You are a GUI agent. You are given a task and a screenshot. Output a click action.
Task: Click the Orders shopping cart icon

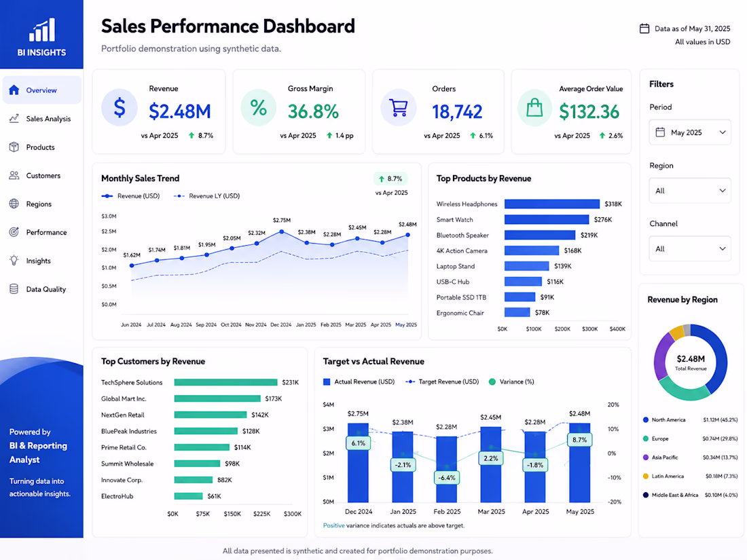[x=398, y=108]
